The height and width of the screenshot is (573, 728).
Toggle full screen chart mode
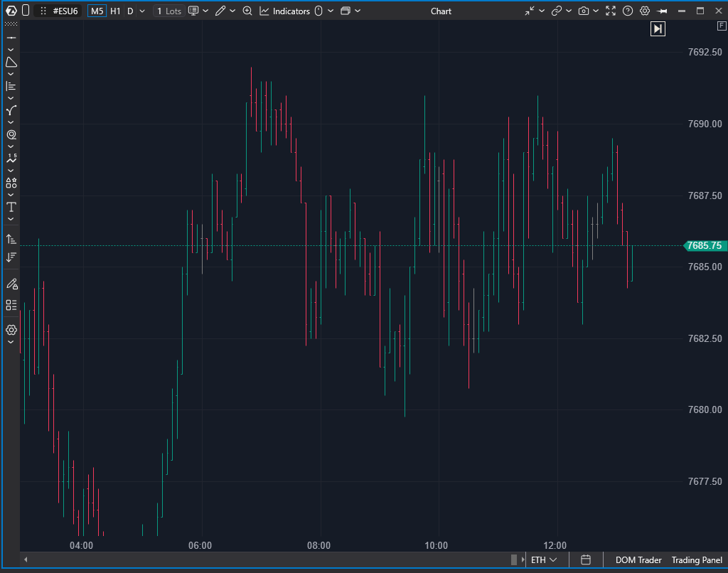point(611,11)
